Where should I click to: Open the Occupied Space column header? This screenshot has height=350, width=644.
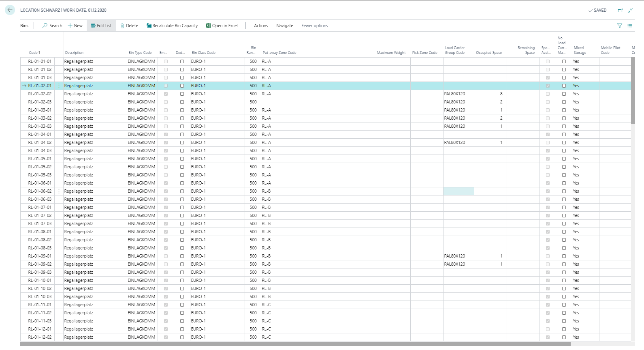click(489, 53)
